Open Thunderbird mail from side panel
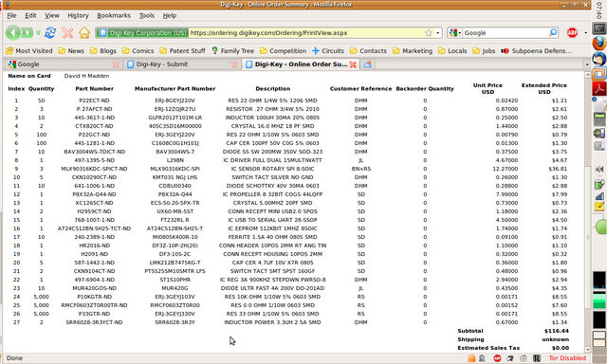 599,59
